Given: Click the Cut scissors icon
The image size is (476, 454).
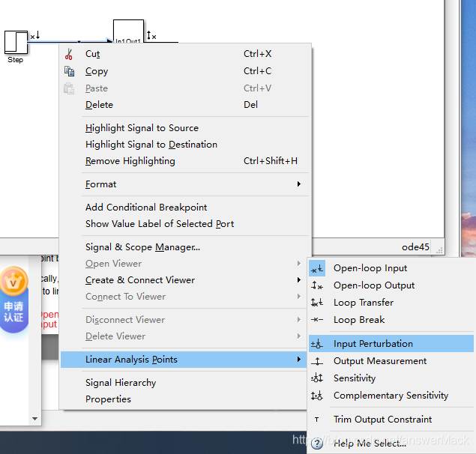Looking at the screenshot, I should [x=69, y=55].
